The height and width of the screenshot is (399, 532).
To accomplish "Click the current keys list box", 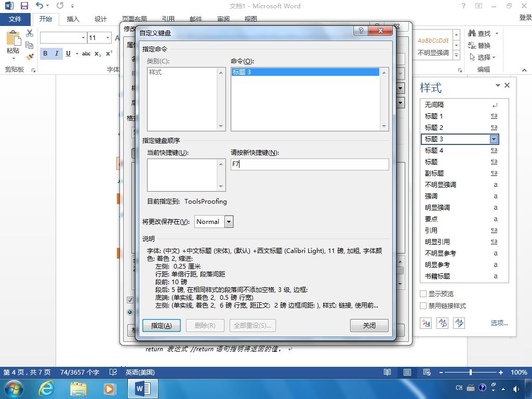I will (187, 175).
